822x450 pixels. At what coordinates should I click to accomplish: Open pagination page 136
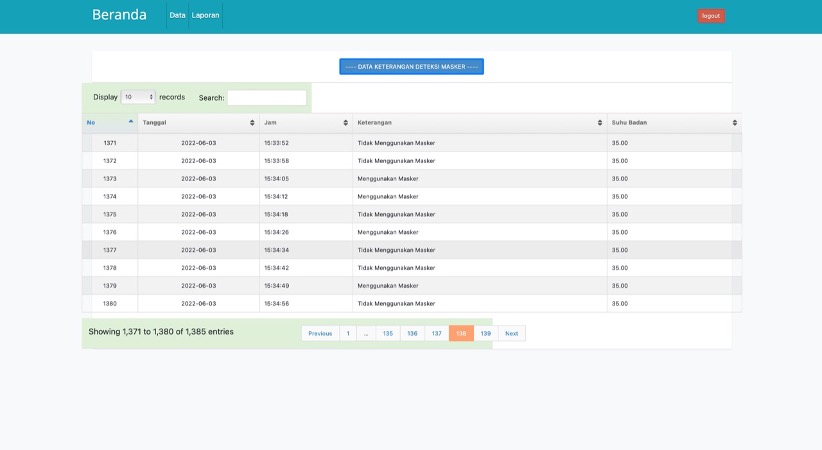(413, 334)
